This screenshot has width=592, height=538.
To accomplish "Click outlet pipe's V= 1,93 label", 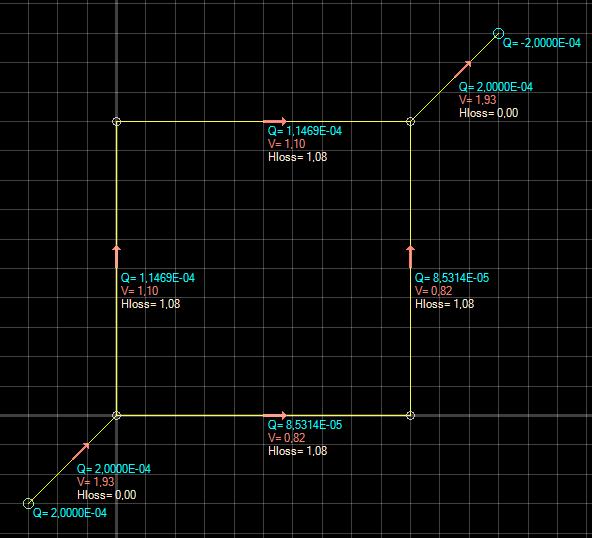I will tap(478, 100).
